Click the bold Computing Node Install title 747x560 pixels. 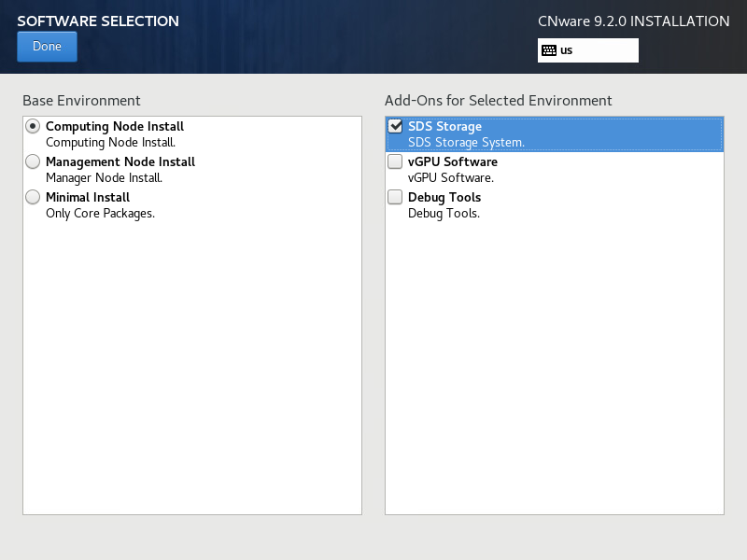(x=115, y=126)
